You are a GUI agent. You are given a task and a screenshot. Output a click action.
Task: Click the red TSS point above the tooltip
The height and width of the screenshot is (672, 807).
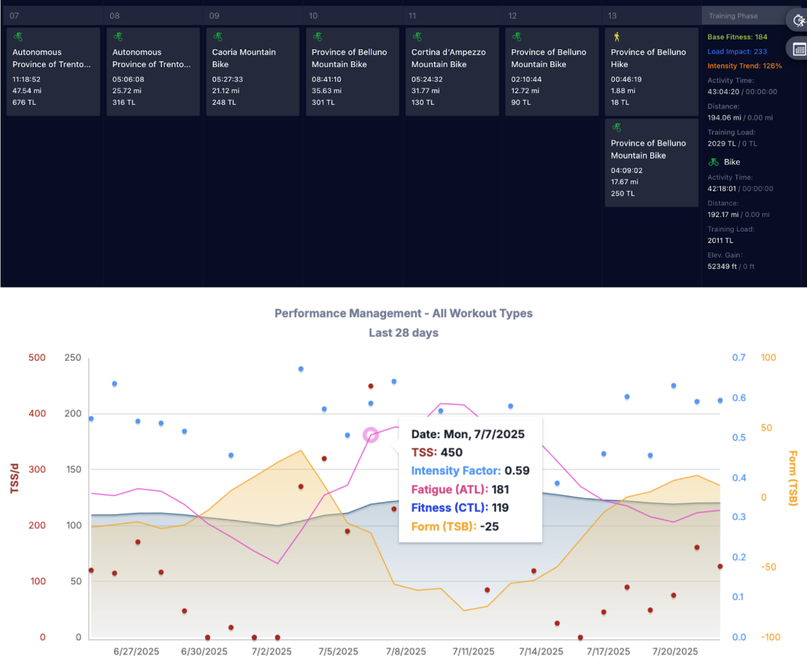coord(371,386)
